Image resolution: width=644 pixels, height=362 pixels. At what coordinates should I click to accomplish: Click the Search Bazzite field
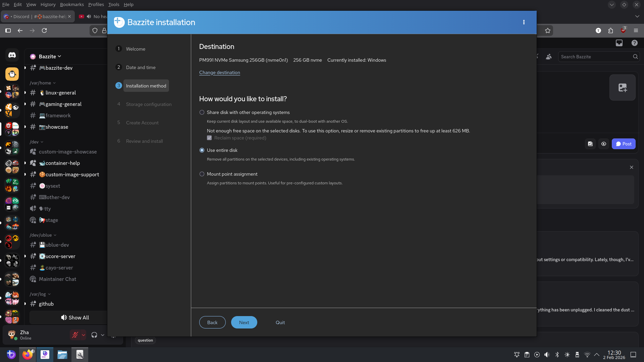[x=594, y=57]
